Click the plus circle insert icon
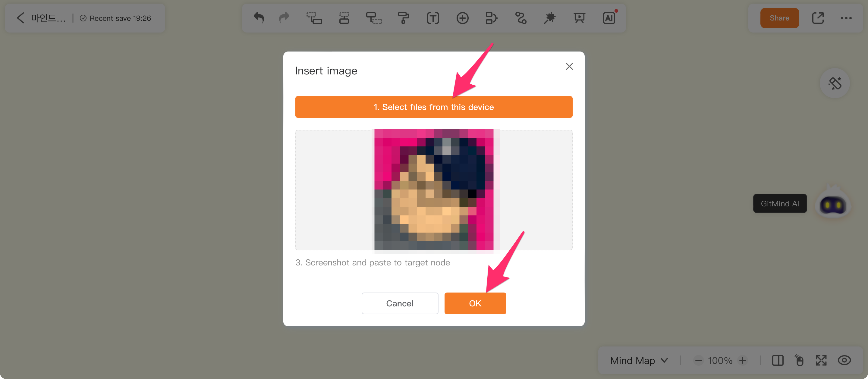The height and width of the screenshot is (379, 868). click(x=462, y=18)
